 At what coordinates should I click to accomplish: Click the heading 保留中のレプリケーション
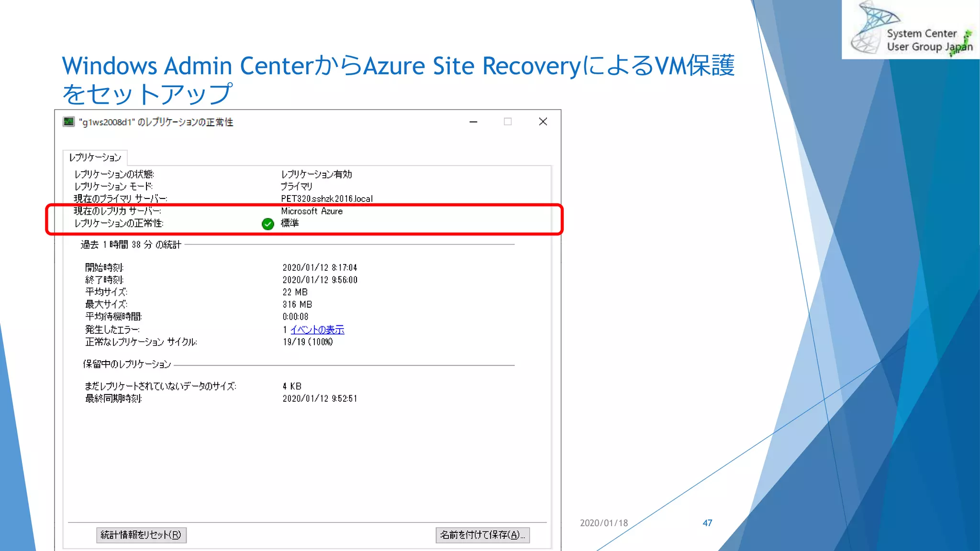point(127,364)
